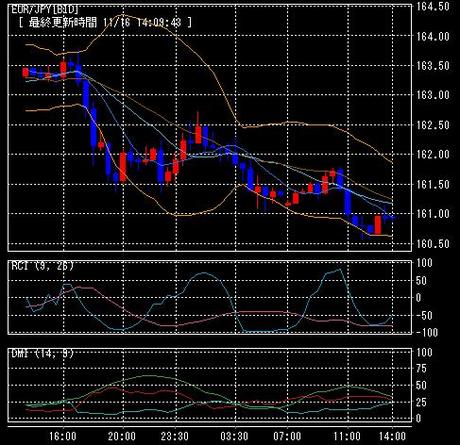Select the 14:00 time axis label
460x445 pixels.
pyautogui.click(x=392, y=436)
